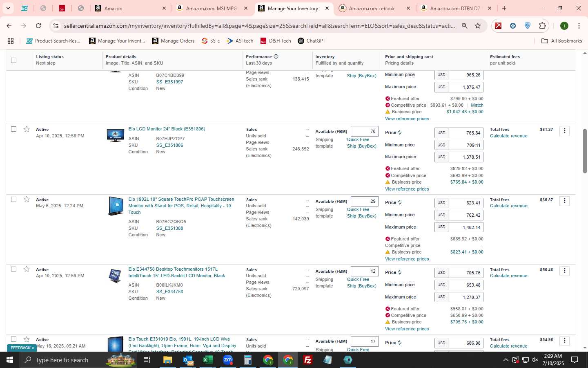Click Match next to competitive price $993.61
The width and height of the screenshot is (588, 368).
click(x=477, y=105)
